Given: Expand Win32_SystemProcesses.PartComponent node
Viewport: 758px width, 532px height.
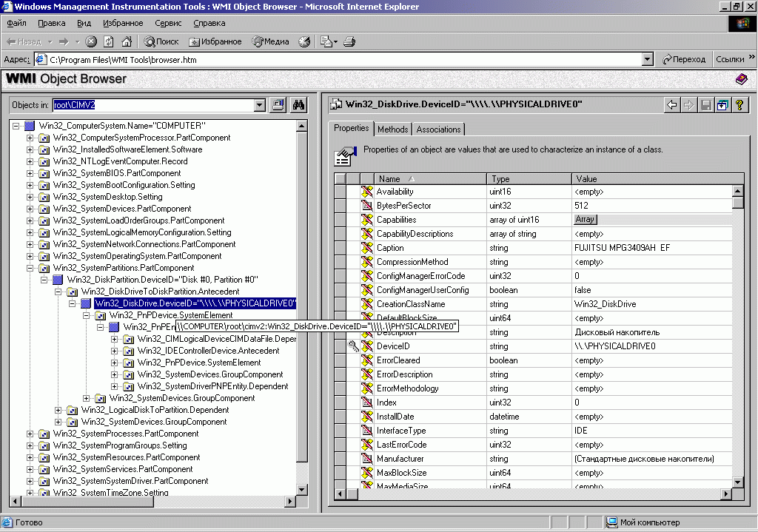Looking at the screenshot, I should point(30,434).
